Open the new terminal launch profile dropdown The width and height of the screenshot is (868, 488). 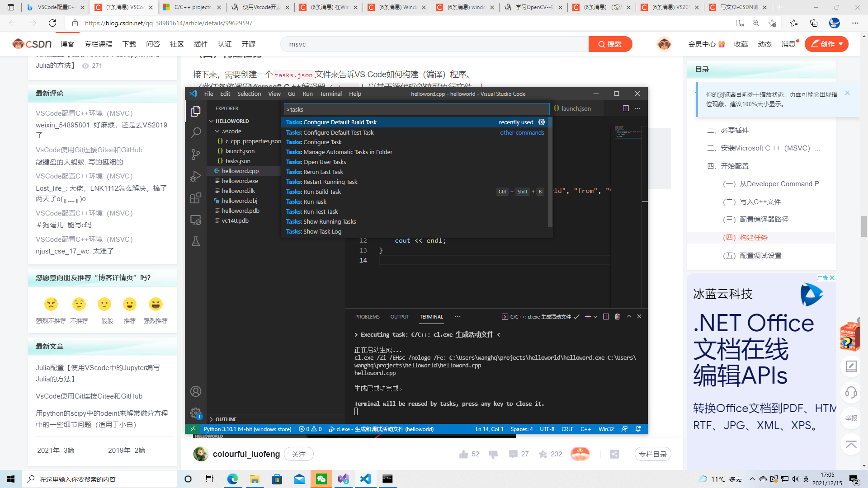595,317
